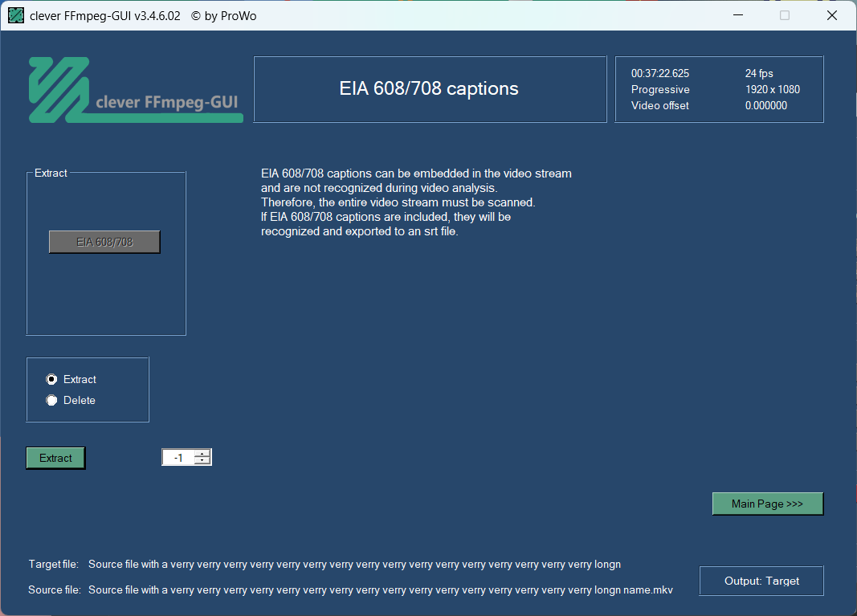The height and width of the screenshot is (616, 857).
Task: Click the Progressive scan label
Action: [660, 89]
